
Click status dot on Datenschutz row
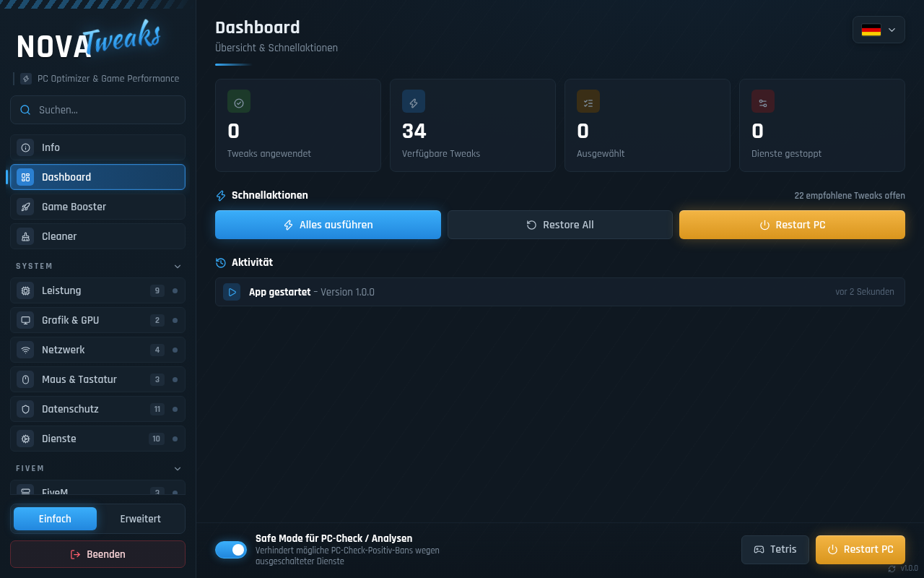[175, 409]
